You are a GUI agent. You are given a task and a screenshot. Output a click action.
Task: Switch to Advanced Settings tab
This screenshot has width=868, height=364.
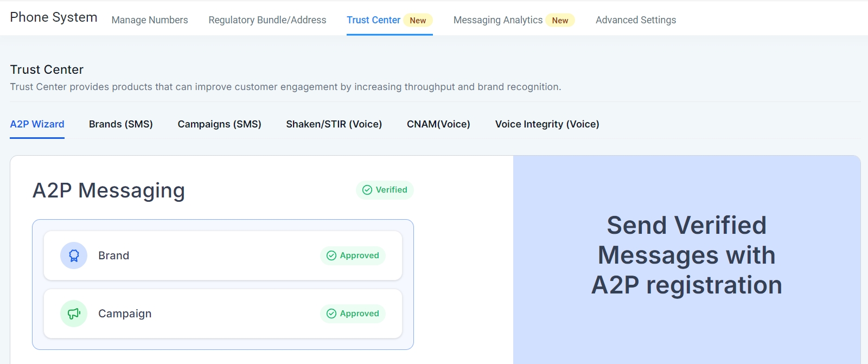(636, 20)
